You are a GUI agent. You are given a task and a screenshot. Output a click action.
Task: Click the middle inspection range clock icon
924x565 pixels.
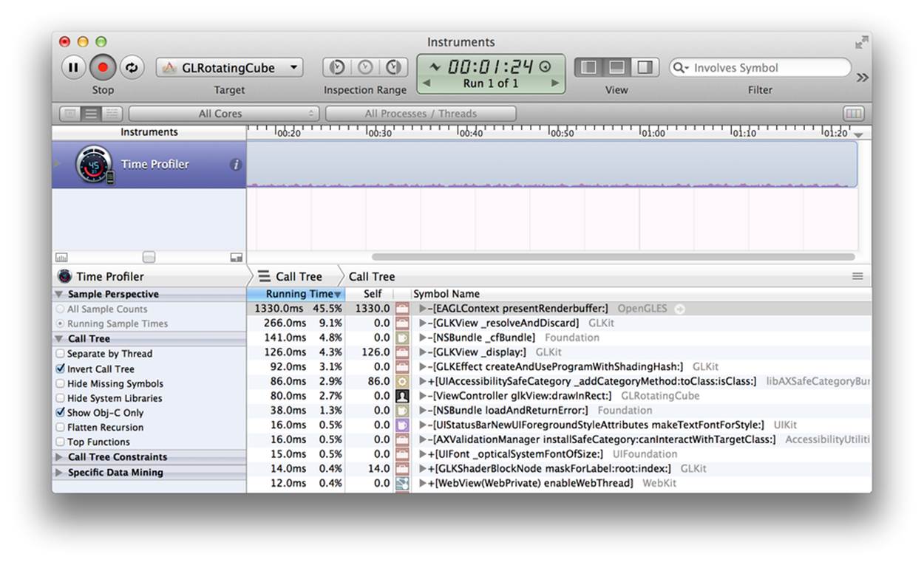pos(365,67)
